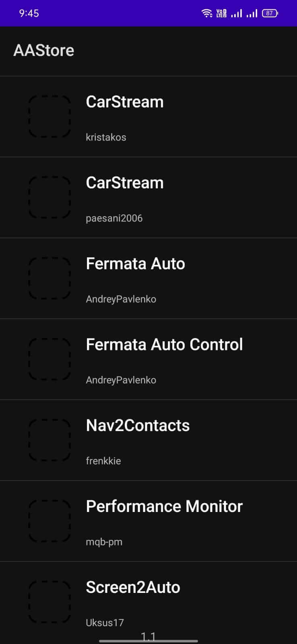Tap the Fermata Auto app icon
The height and width of the screenshot is (644, 297).
point(49,278)
